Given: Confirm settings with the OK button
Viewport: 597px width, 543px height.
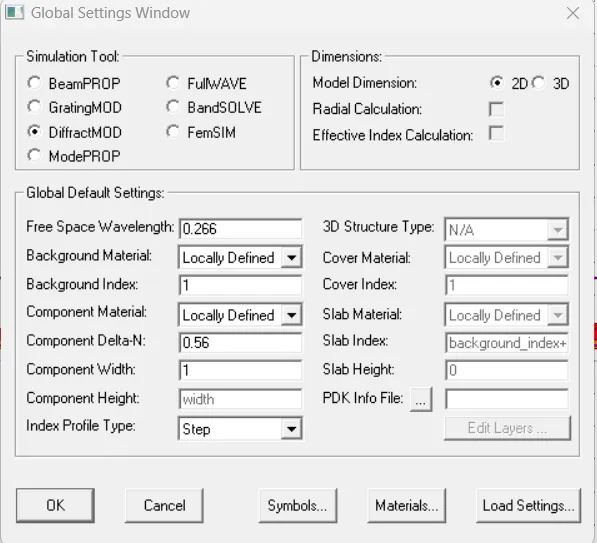Looking at the screenshot, I should click(55, 506).
